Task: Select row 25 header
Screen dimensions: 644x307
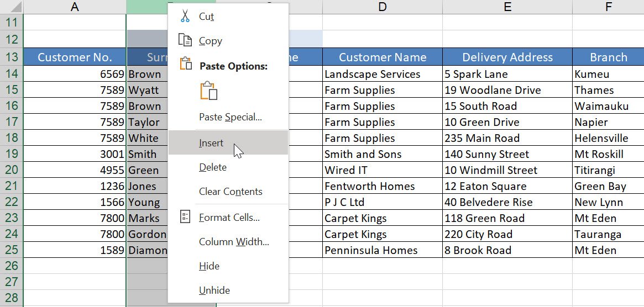Action: (x=12, y=250)
